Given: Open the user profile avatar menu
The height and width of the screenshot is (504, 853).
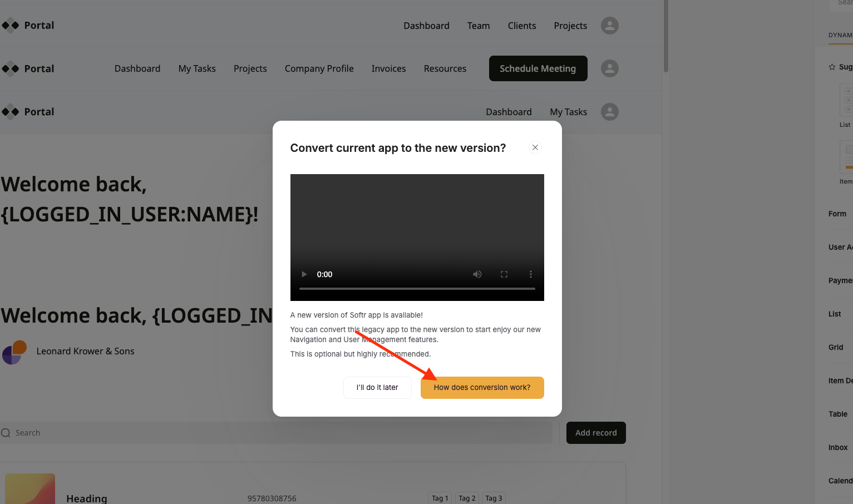Looking at the screenshot, I should coord(609,26).
